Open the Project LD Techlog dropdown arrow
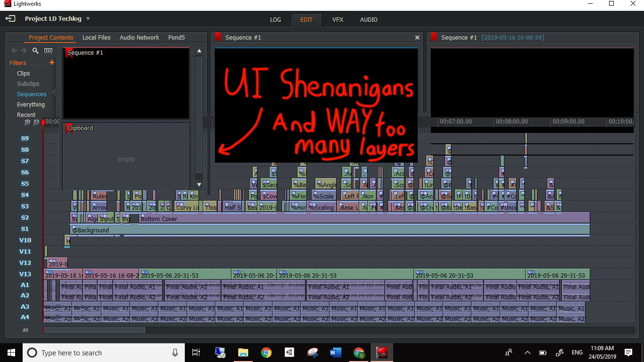The width and height of the screenshot is (644, 362). coord(88,19)
